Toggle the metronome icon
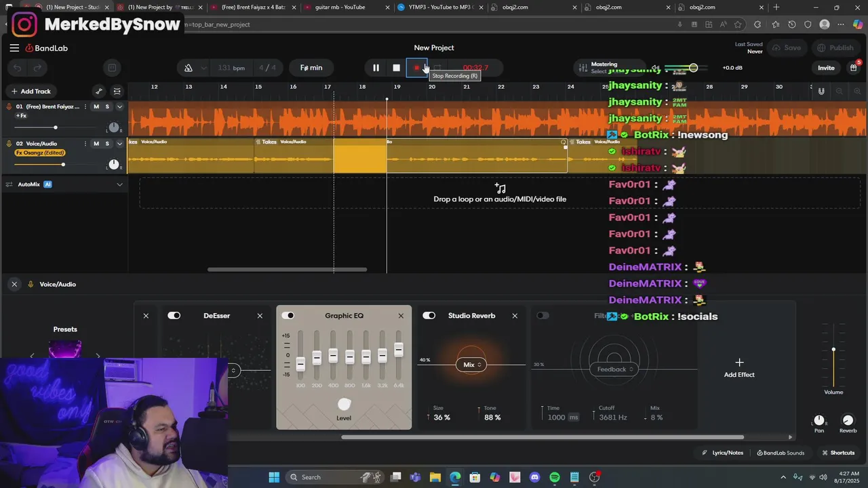Screen dimensions: 868x488 pyautogui.click(x=189, y=68)
